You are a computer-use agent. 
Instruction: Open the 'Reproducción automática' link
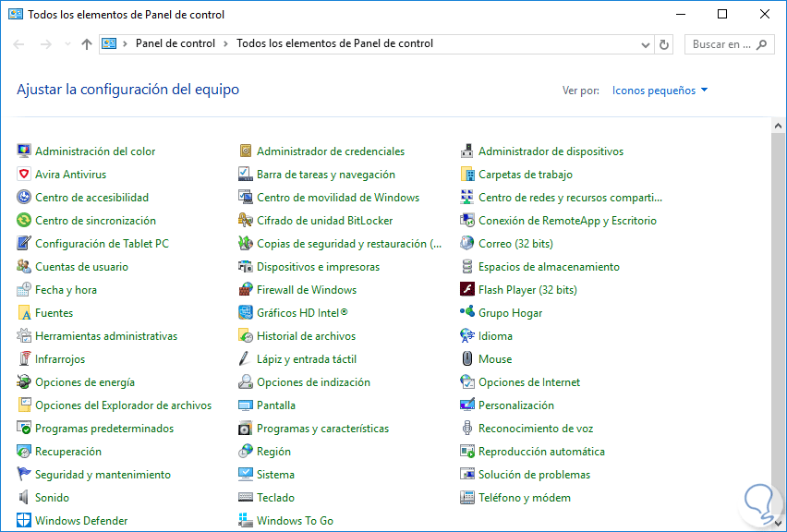(541, 452)
